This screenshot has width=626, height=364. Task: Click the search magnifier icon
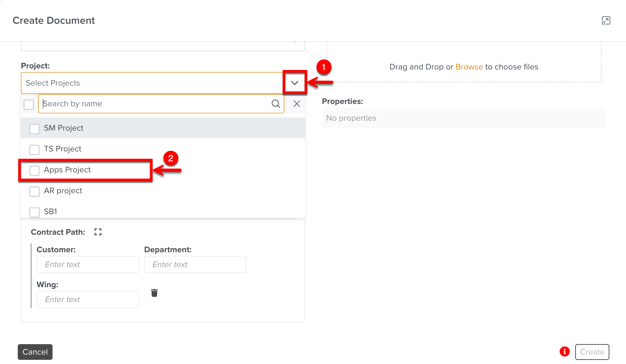point(276,104)
